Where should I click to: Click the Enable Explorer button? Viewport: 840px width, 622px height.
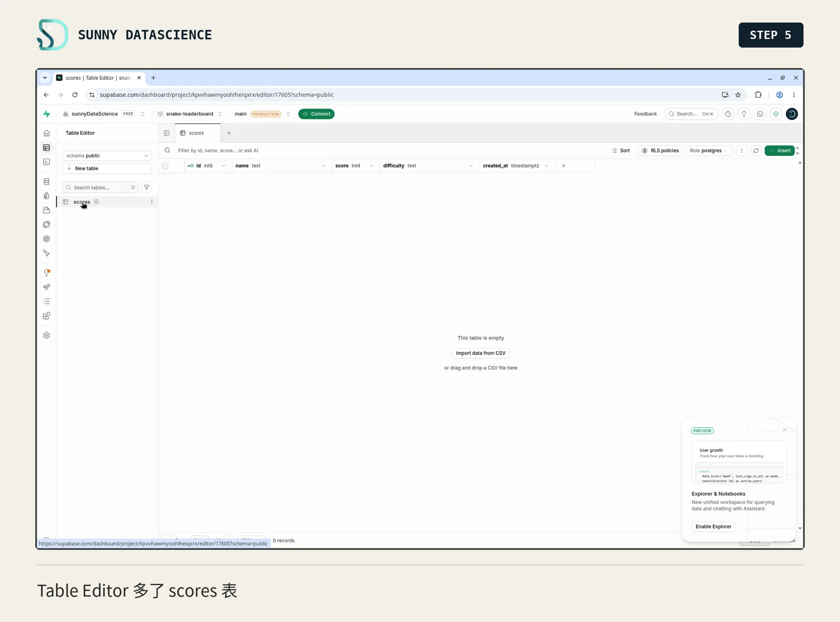[713, 526]
